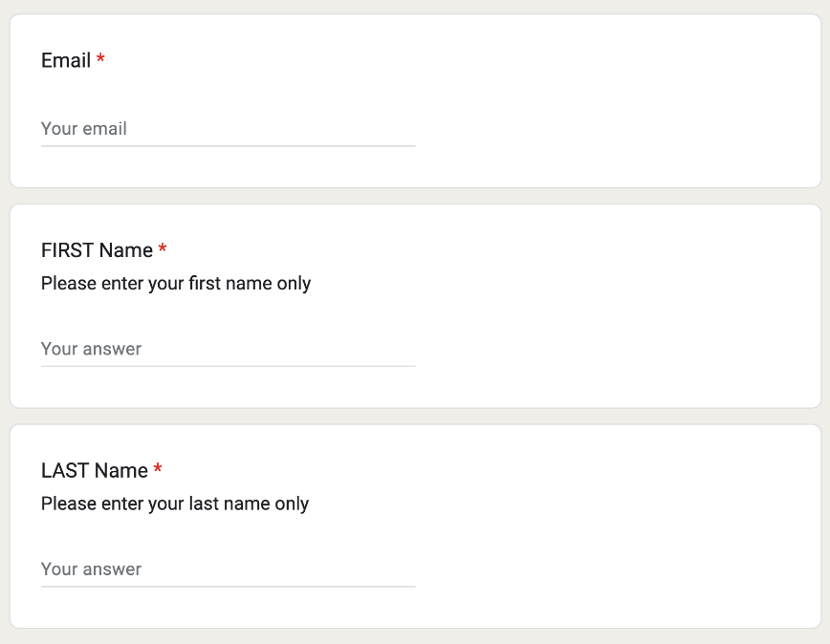The height and width of the screenshot is (644, 830).
Task: Click the underline beneath FIRST Name answer
Action: 228,366
